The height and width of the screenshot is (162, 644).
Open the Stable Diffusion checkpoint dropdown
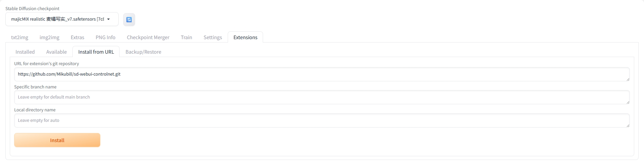coord(62,19)
